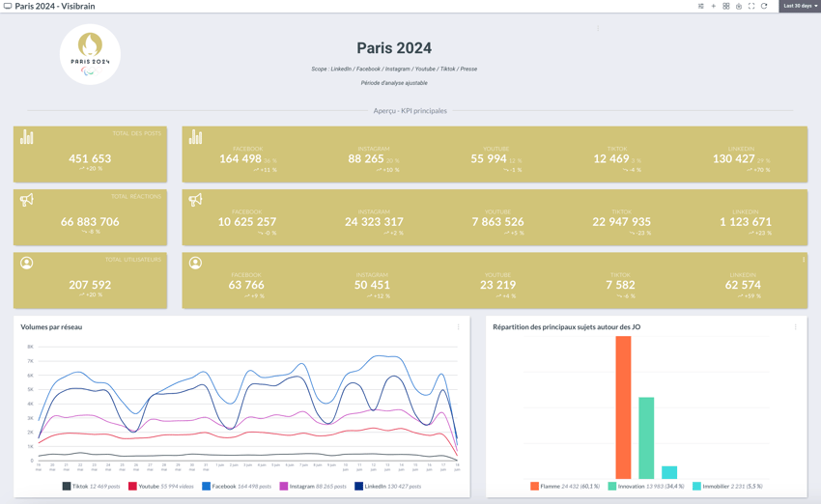Screen dimensions: 821x504
Task: Click Youtube reactions value 7 863 526
Action: [498, 222]
